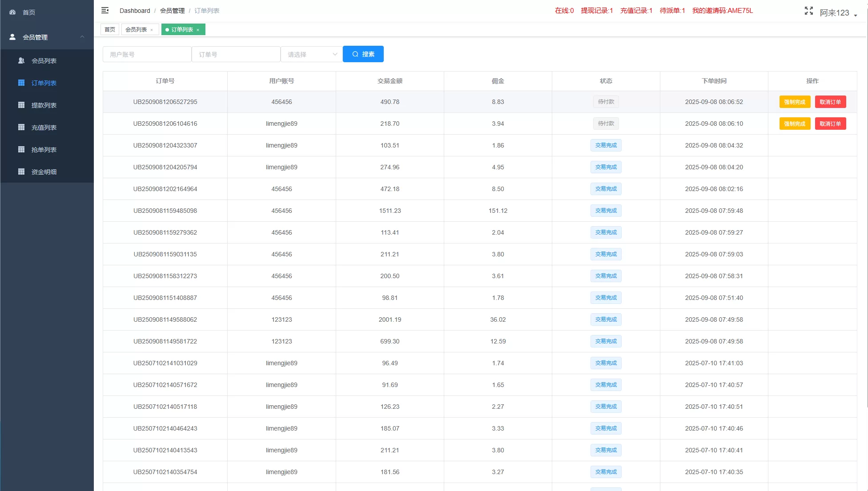Screen dimensions: 868x491
Task: Click the blue 搜索 search button
Action: (x=363, y=54)
